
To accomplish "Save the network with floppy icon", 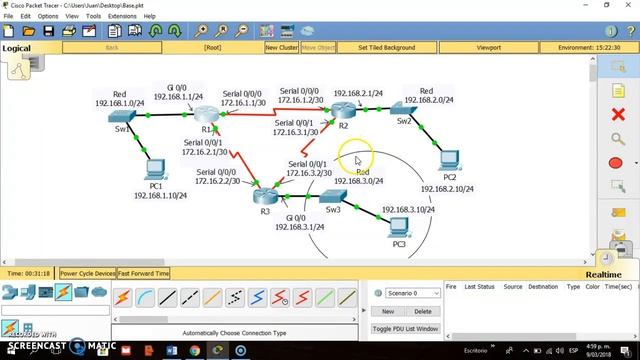I will click(49, 31).
